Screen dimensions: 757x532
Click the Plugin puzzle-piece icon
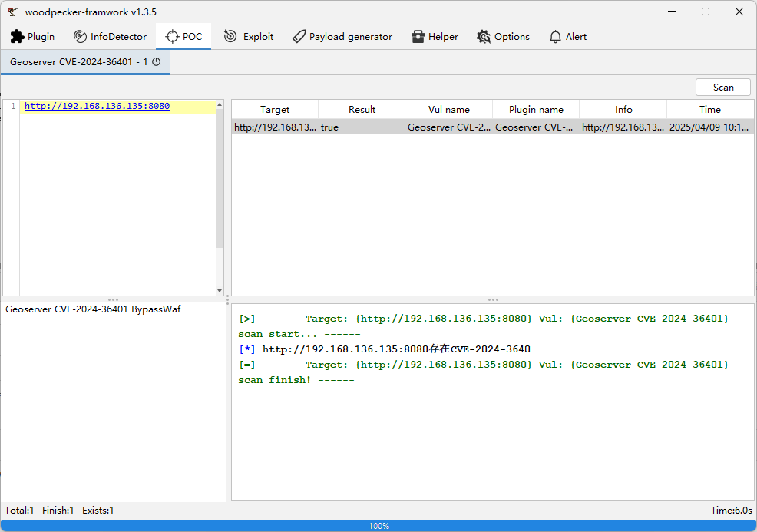[18, 37]
